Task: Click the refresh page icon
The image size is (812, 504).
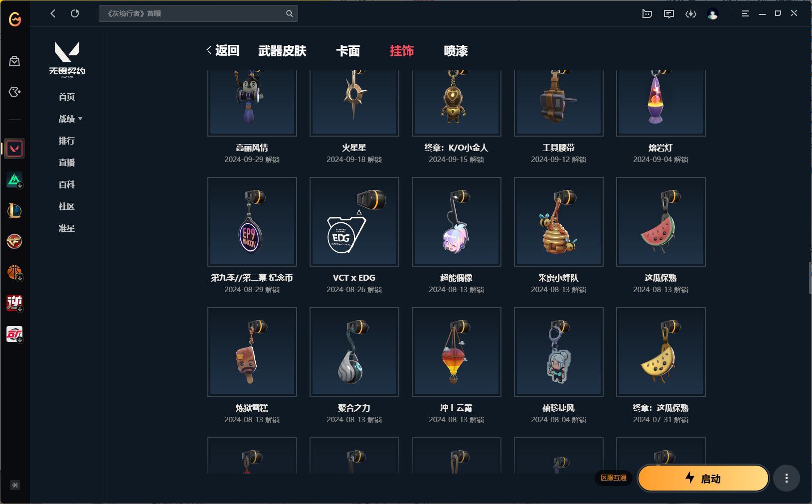Action: (x=75, y=13)
